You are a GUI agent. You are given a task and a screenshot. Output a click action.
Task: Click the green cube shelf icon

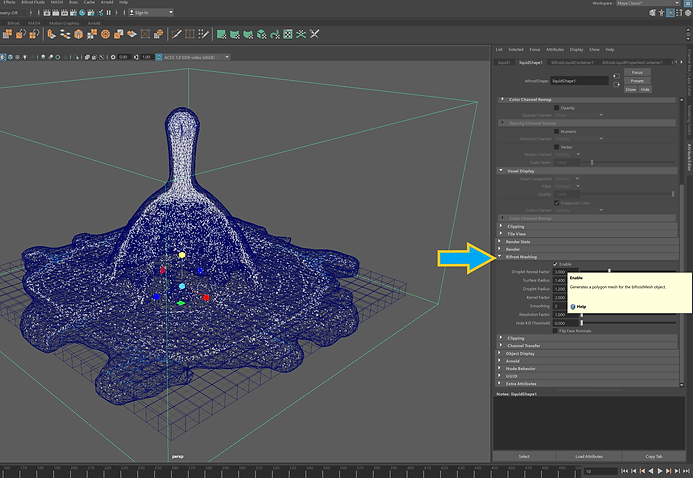261,34
